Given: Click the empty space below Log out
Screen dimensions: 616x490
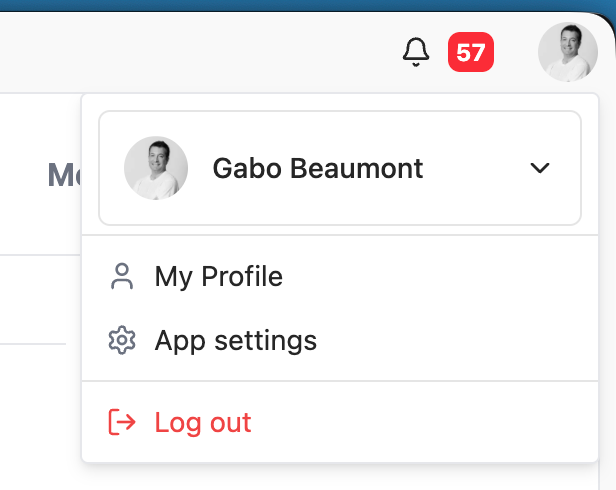Looking at the screenshot, I should point(340,477).
